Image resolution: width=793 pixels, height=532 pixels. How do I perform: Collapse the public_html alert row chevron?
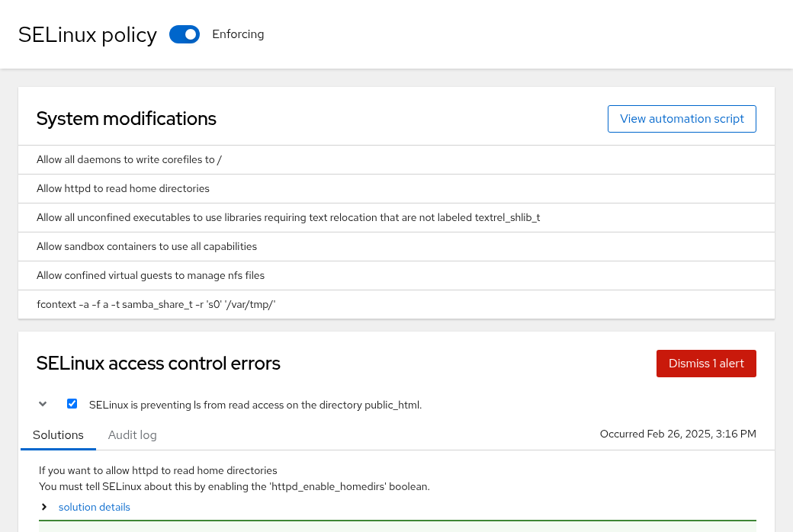(43, 404)
